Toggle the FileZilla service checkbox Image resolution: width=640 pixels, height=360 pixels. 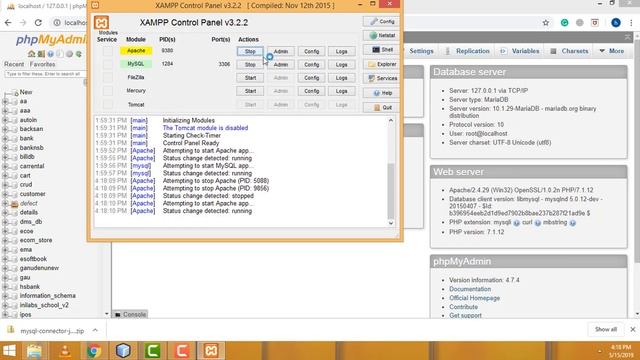click(107, 78)
